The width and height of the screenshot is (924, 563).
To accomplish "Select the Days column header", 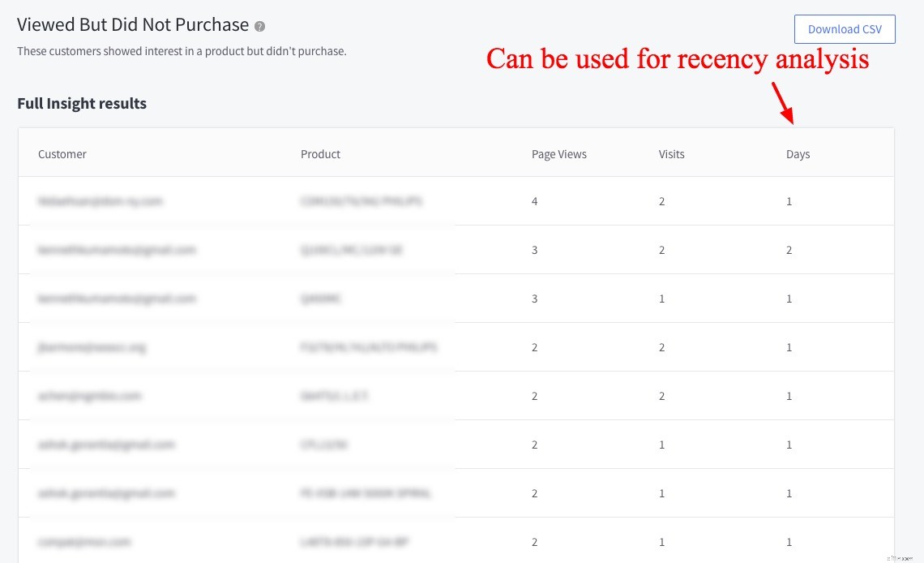I will click(x=798, y=154).
